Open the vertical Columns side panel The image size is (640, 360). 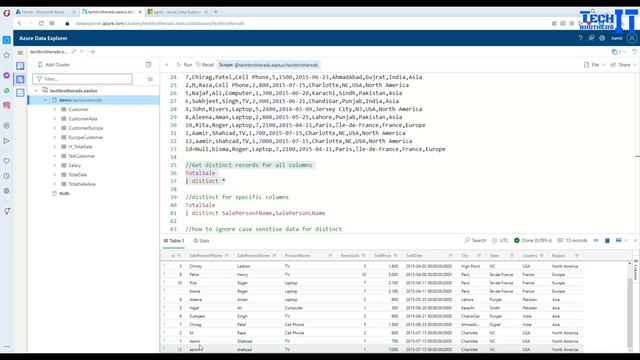[x=636, y=269]
